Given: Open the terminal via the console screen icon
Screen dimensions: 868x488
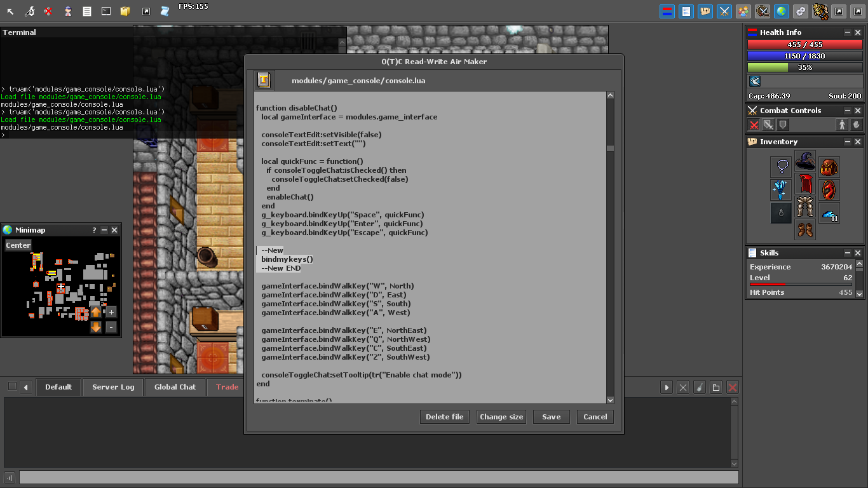Looking at the screenshot, I should [106, 11].
